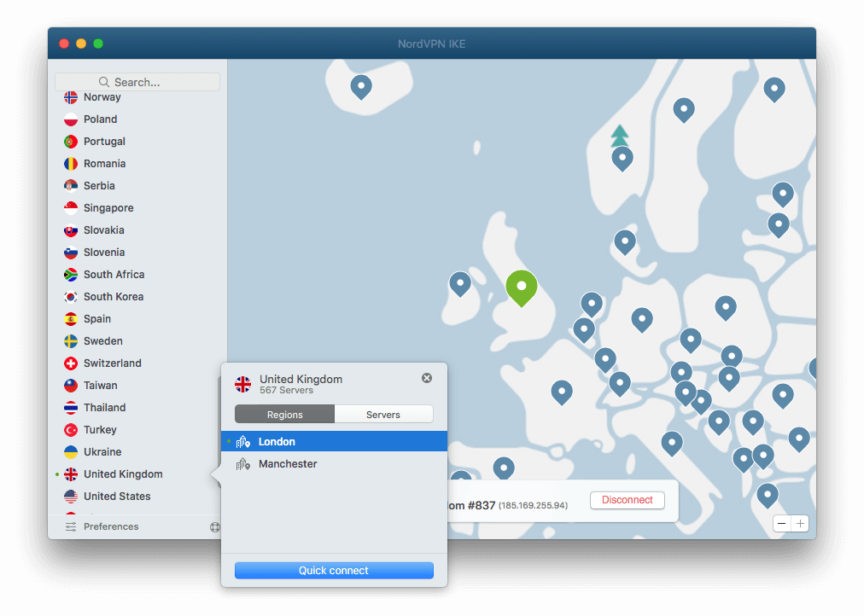Click the Poland flag icon in sidebar
The image size is (864, 616).
pos(71,119)
